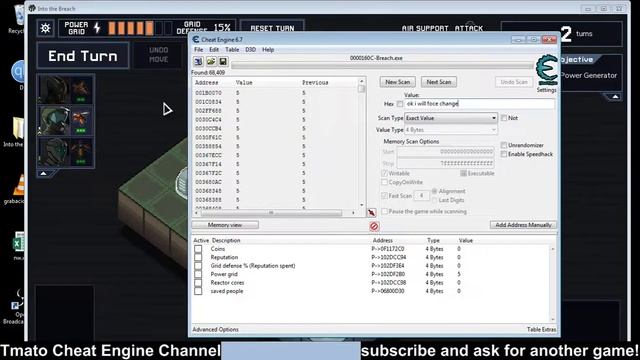The width and height of the screenshot is (640, 360).
Task: Collapse the mech squad panel arrow
Action: click(x=43, y=173)
